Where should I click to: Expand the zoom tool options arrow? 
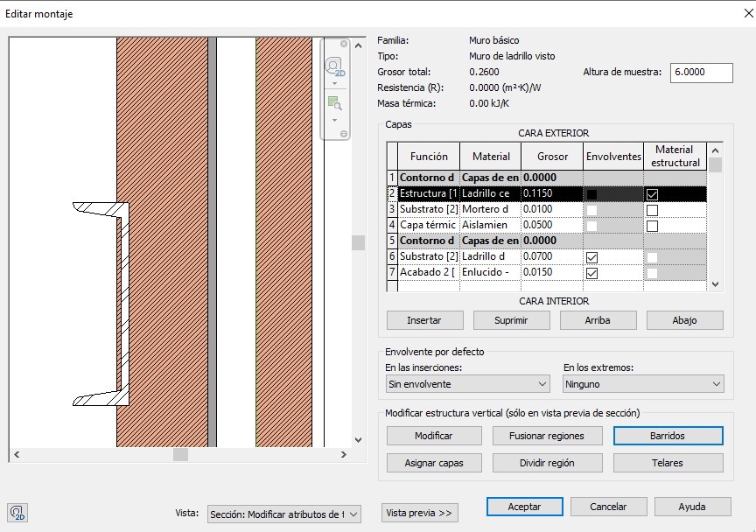[x=334, y=119]
